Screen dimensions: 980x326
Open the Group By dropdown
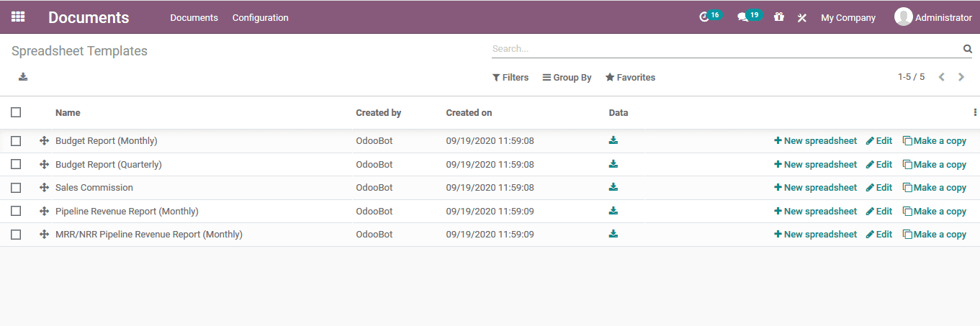point(567,78)
